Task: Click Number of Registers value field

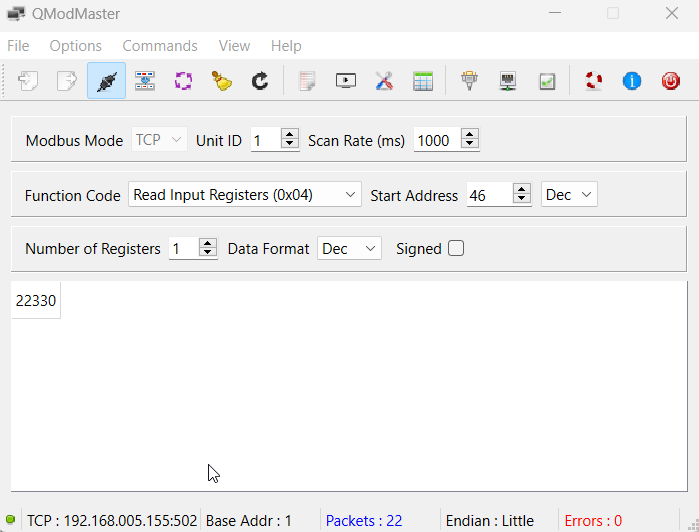Action: 184,248
